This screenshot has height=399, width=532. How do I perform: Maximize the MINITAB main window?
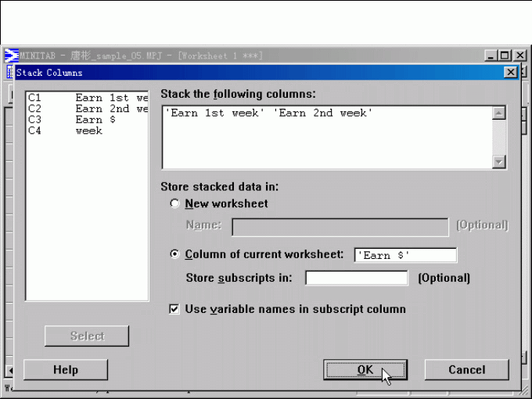point(505,56)
